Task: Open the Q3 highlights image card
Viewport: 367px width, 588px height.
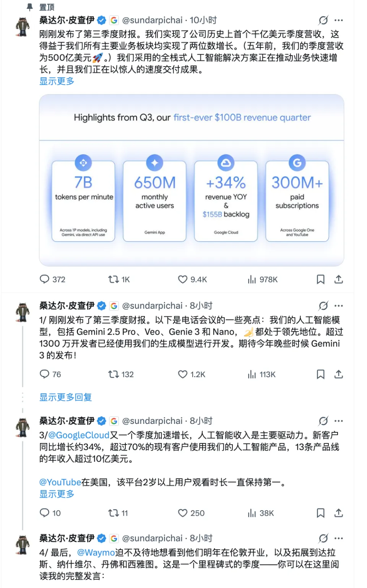Action: pyautogui.click(x=192, y=180)
